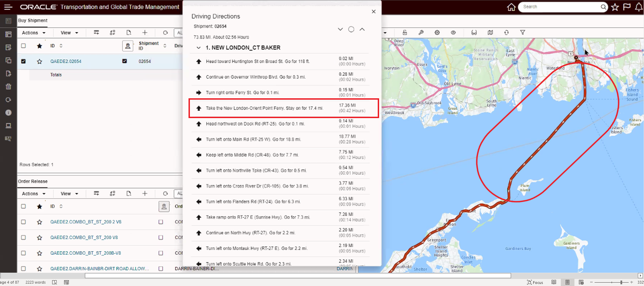Favorite the QAEDE2.02654 shipment star
Screen dimensions: 644x286
(x=40, y=61)
